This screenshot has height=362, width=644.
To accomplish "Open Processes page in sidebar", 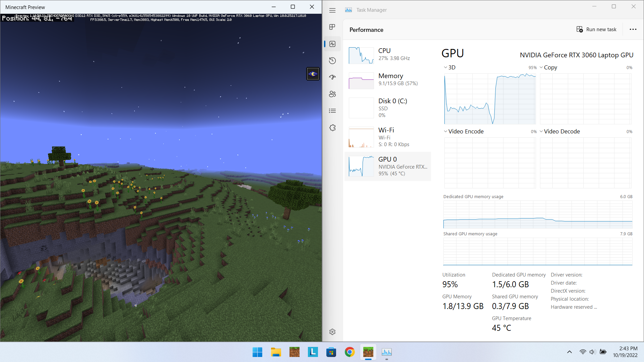I will [332, 27].
